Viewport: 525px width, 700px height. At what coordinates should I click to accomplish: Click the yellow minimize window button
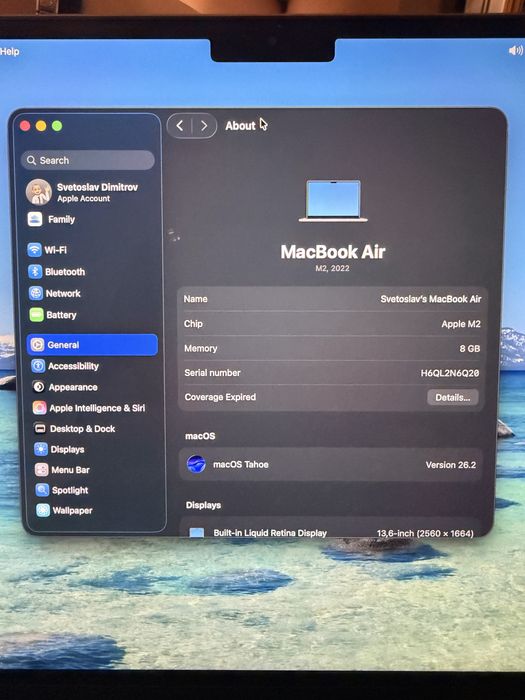coord(41,126)
